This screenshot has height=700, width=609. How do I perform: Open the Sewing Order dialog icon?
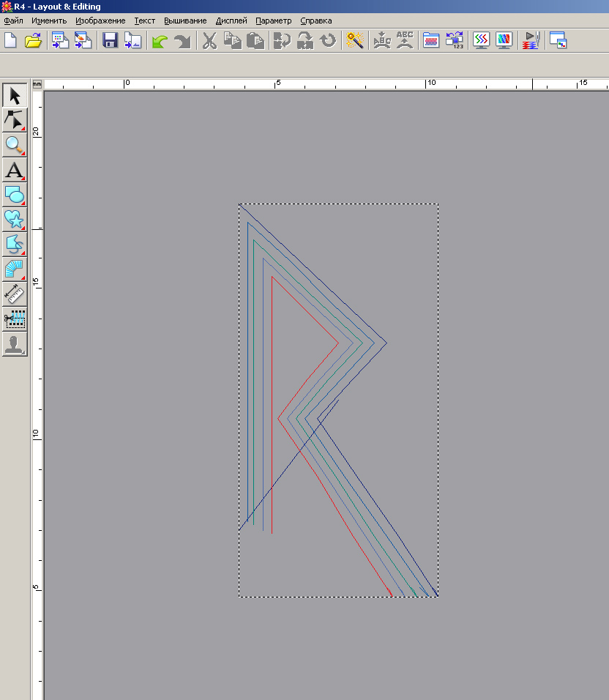pyautogui.click(x=455, y=40)
